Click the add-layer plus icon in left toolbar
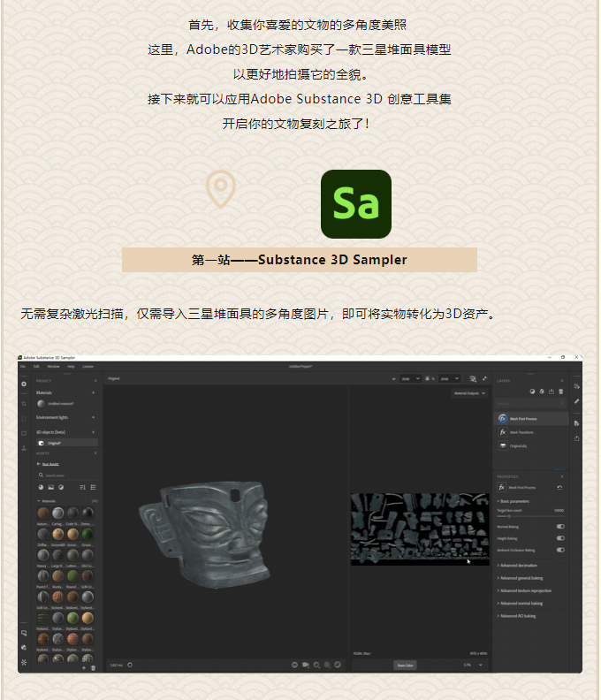 (24, 384)
